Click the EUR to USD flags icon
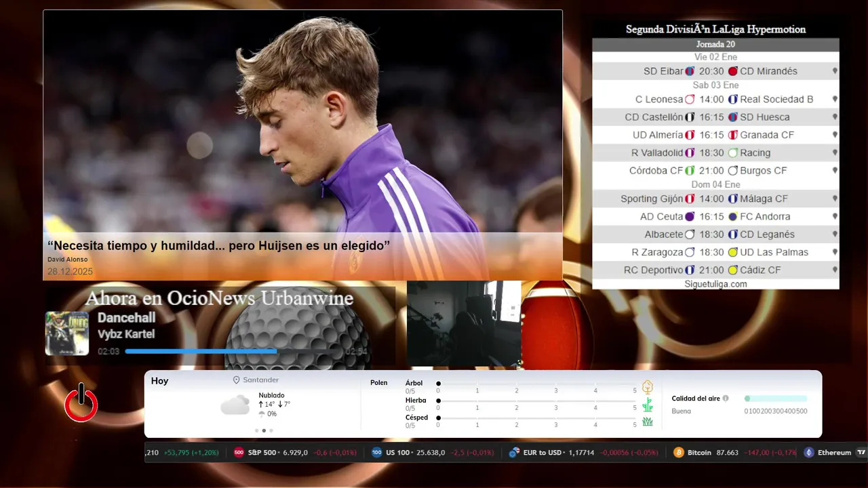868x488 pixels. click(x=515, y=453)
